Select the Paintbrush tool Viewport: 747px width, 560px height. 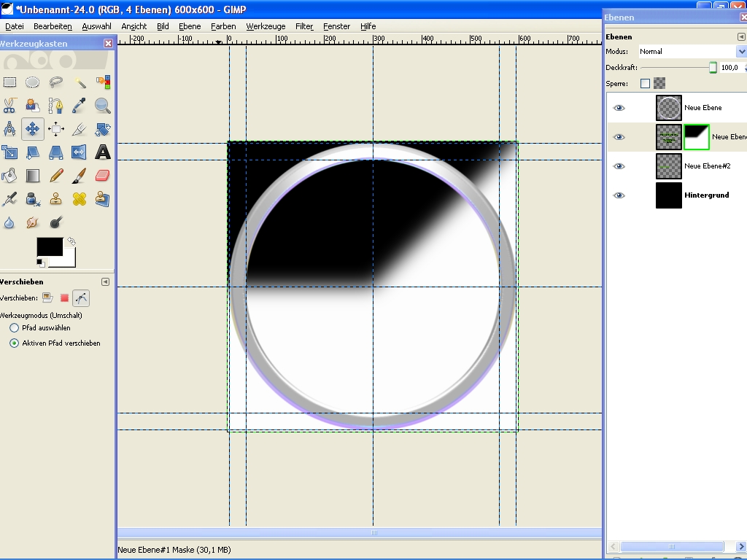tap(79, 176)
